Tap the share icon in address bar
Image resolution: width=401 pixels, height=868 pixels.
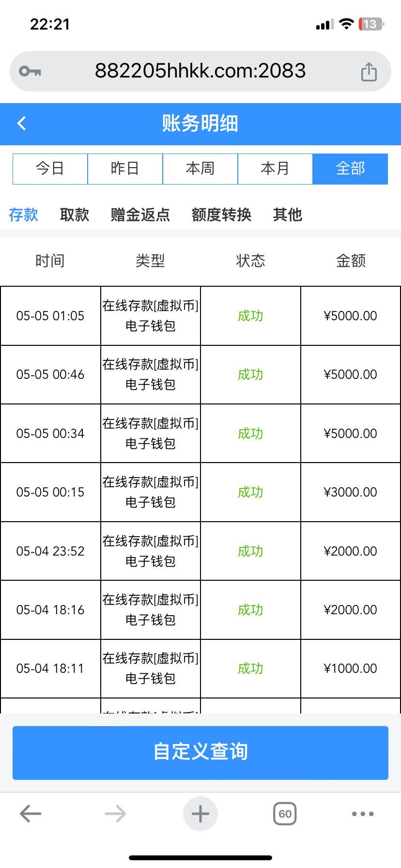(369, 72)
